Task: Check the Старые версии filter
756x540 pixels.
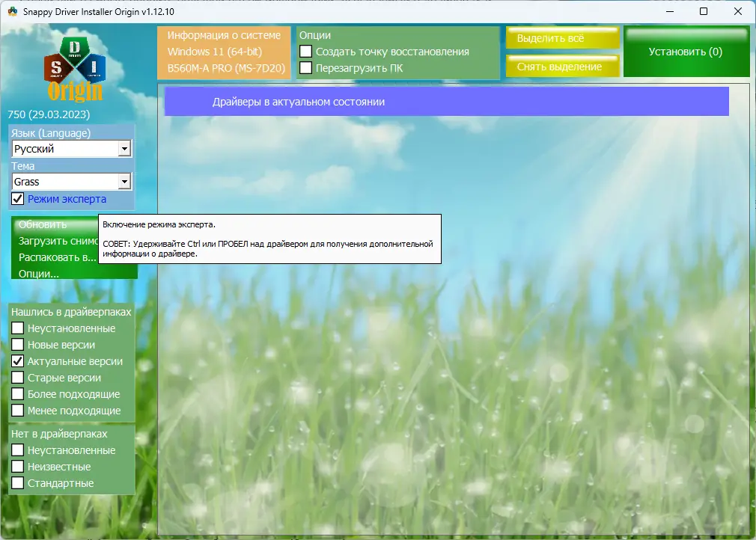Action: [x=16, y=378]
